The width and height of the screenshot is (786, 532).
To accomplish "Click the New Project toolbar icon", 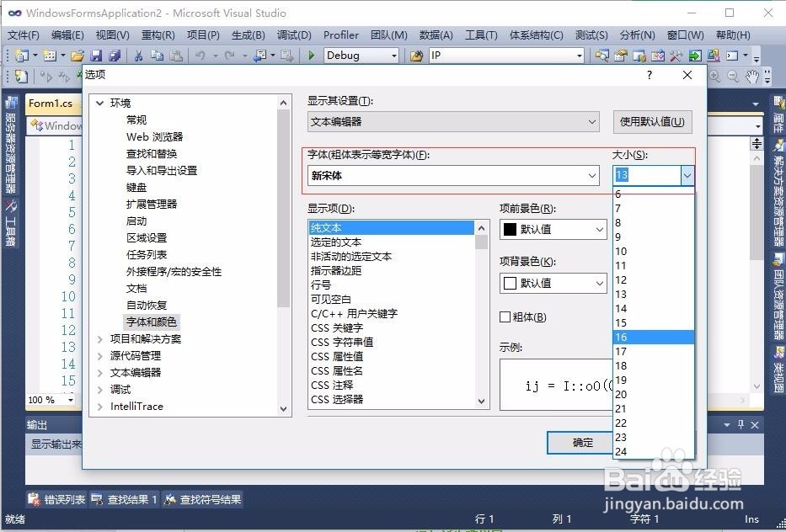I will (22, 56).
